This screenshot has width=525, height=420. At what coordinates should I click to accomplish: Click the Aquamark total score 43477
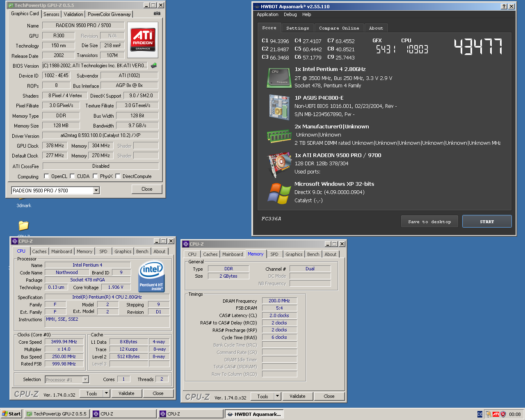pyautogui.click(x=478, y=47)
